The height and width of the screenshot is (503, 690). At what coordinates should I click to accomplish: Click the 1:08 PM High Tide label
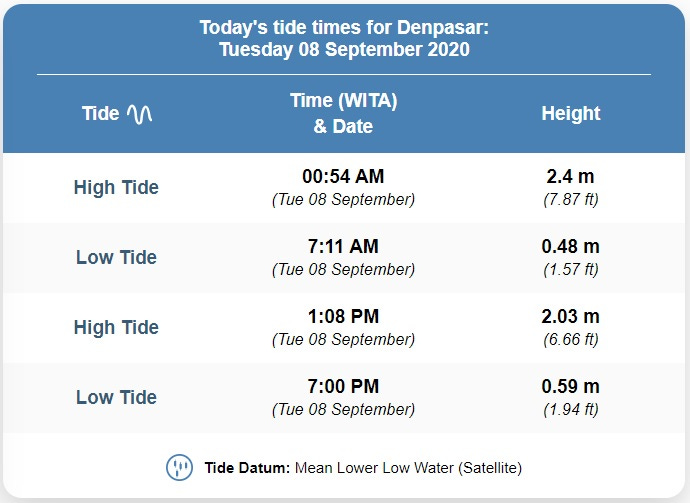(x=116, y=327)
